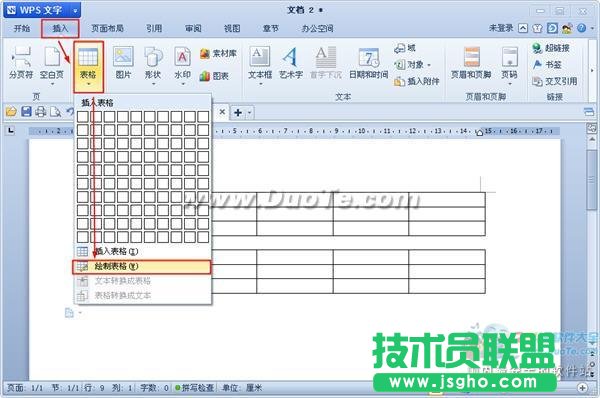Screen dimensions: 600x398
Task: Open the 引用 tab
Action: pos(154,28)
